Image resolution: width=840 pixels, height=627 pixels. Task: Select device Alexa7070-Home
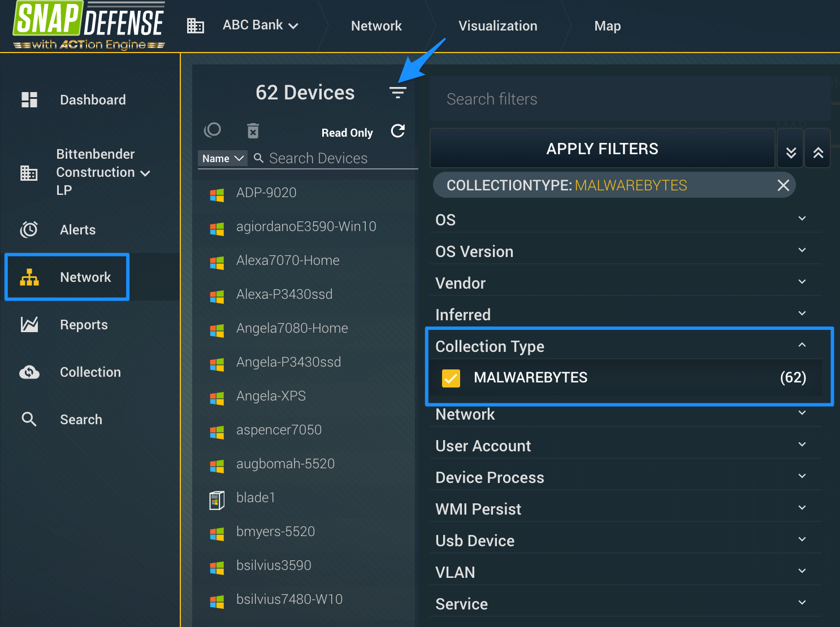point(288,260)
